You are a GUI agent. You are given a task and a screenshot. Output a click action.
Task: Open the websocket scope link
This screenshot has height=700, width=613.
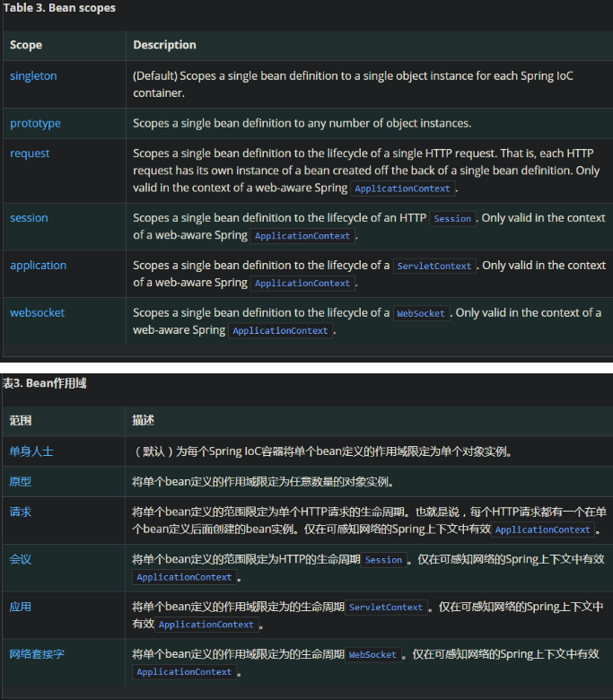[x=37, y=313]
